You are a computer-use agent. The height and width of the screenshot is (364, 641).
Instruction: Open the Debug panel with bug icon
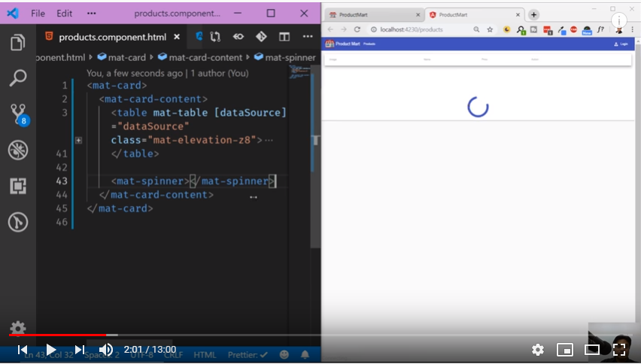coord(17,150)
